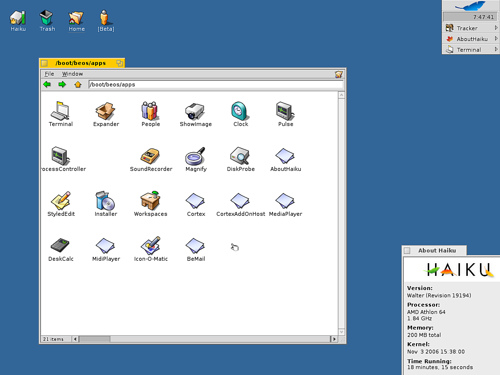Viewport: 500px width, 375px height.
Task: Open the Haiku disk icon on desktop
Action: click(x=18, y=18)
